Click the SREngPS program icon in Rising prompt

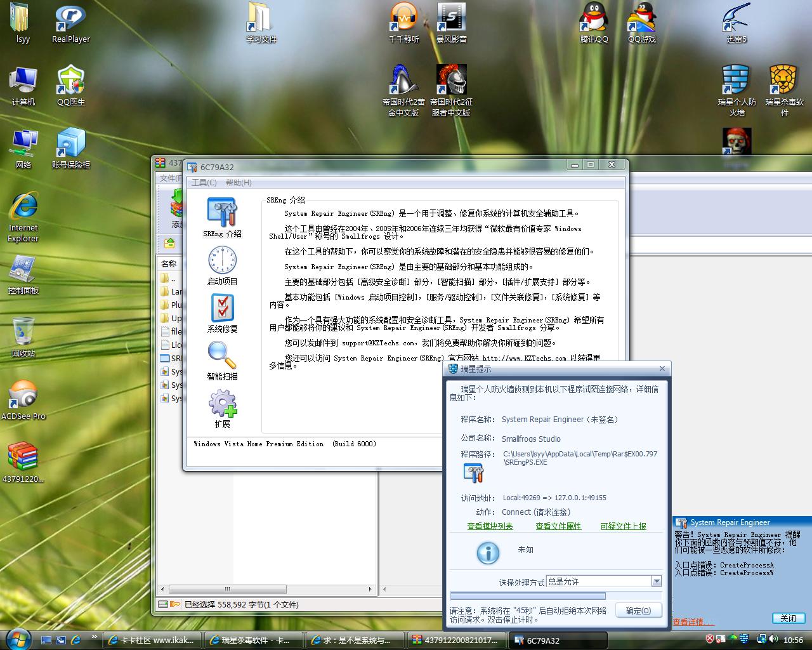coord(473,473)
